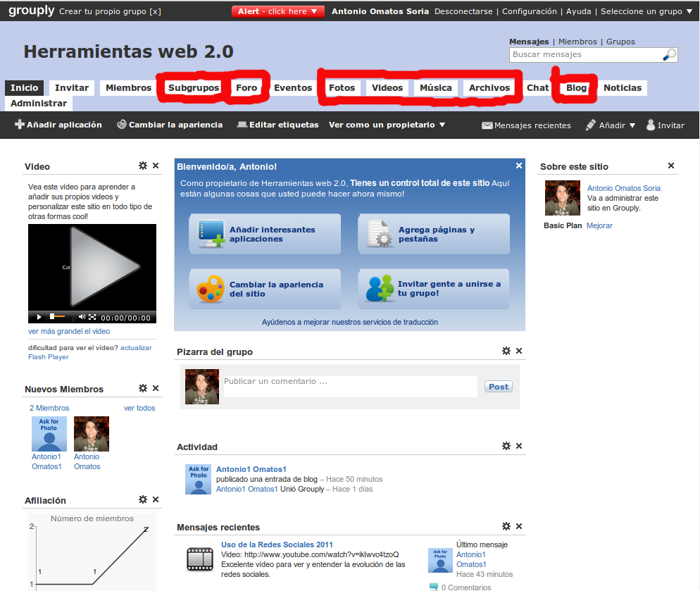Click the search magnifier icon
700x591 pixels.
tap(669, 54)
